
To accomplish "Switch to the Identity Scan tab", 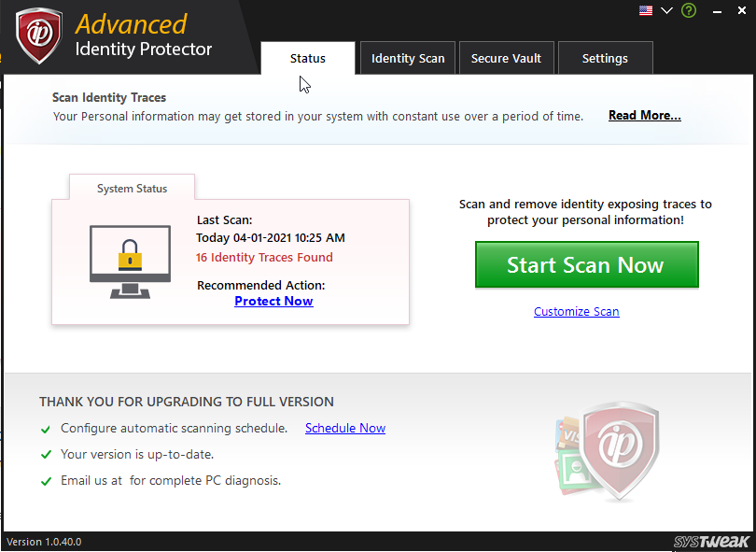I will tap(407, 57).
